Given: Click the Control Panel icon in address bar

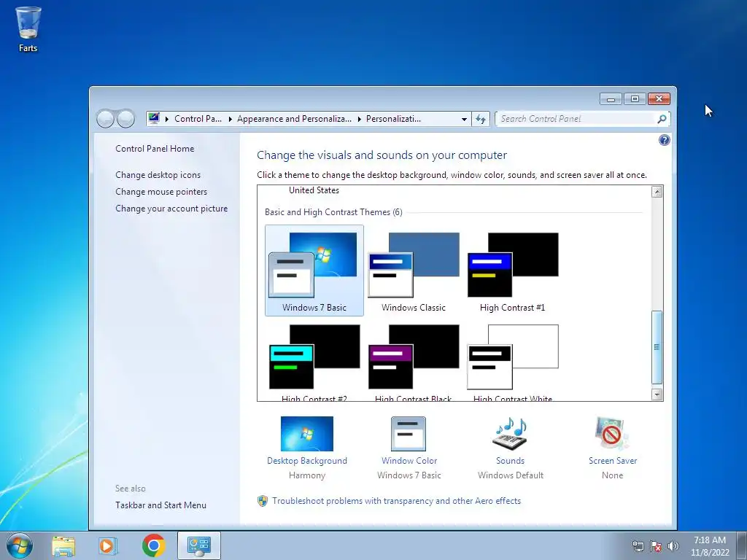Looking at the screenshot, I should click(153, 118).
